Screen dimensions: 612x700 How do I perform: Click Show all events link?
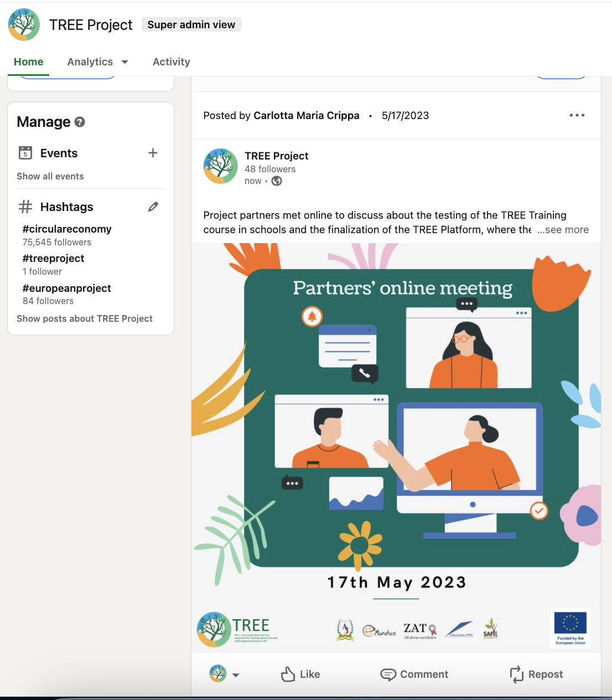click(x=50, y=176)
